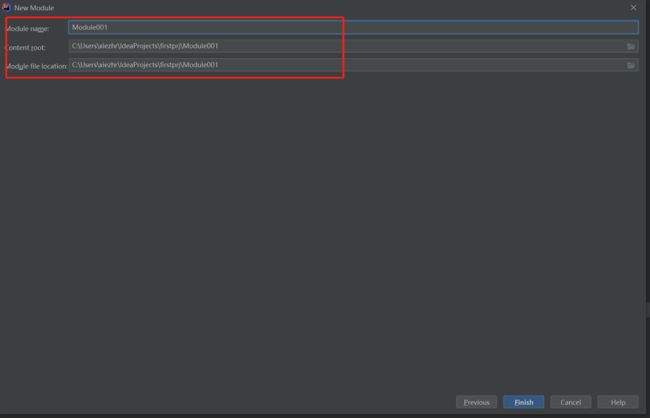Browse folder for Module file location
Viewport: 650px width, 418px height.
coord(631,66)
